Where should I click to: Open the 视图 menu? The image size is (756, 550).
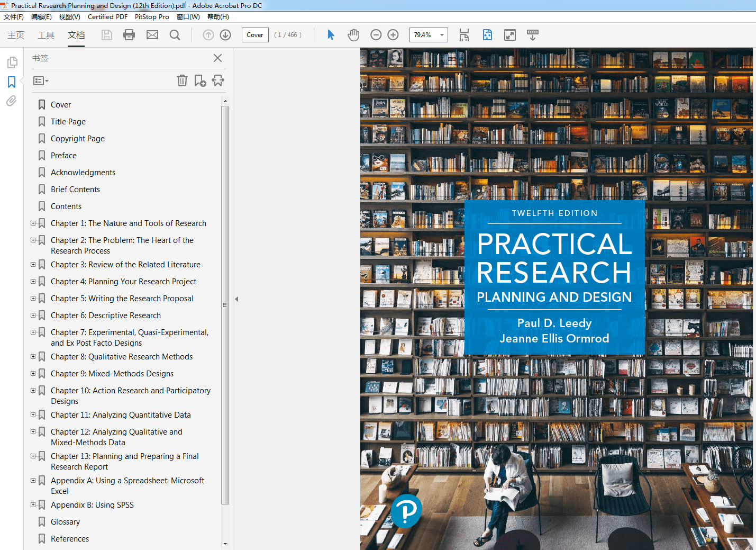69,16
